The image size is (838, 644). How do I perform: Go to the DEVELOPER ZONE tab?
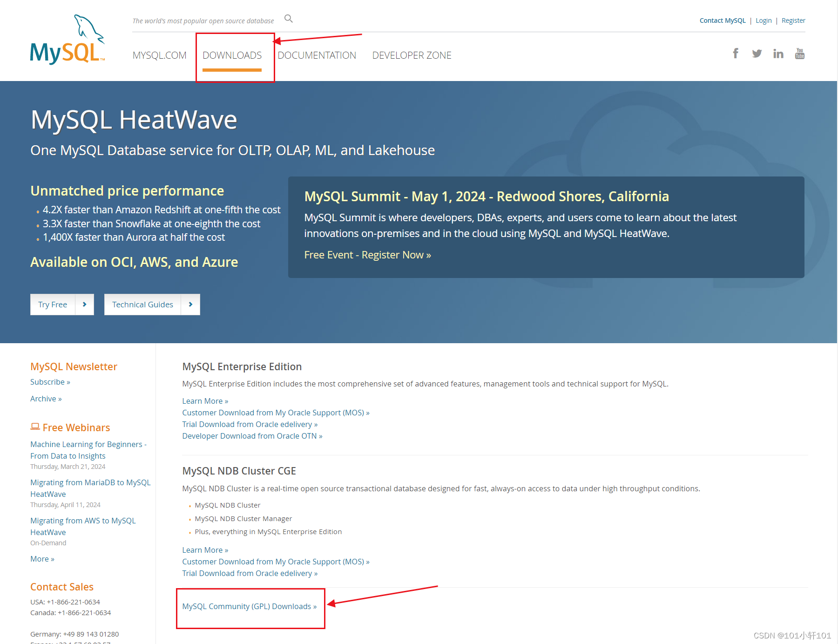[412, 55]
